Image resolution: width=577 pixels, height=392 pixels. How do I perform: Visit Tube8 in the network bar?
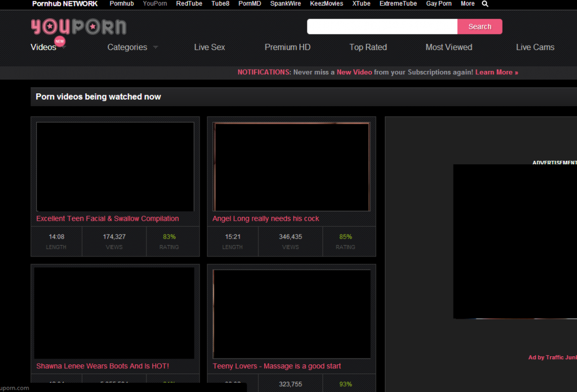click(x=220, y=4)
